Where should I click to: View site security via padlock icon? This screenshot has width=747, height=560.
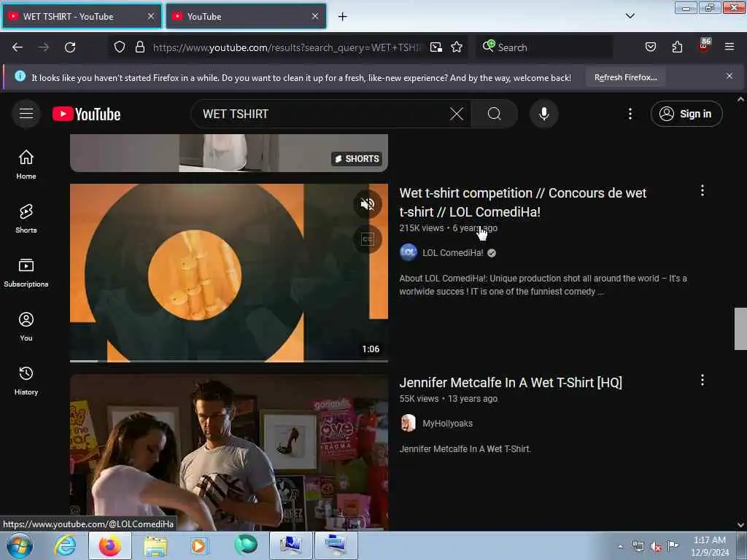(x=139, y=47)
